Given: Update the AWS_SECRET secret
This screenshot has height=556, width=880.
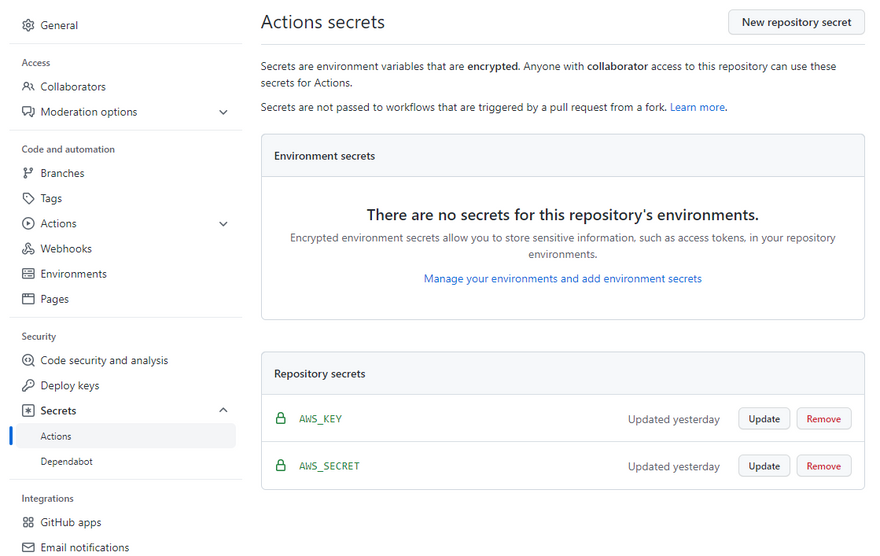Looking at the screenshot, I should [x=764, y=466].
